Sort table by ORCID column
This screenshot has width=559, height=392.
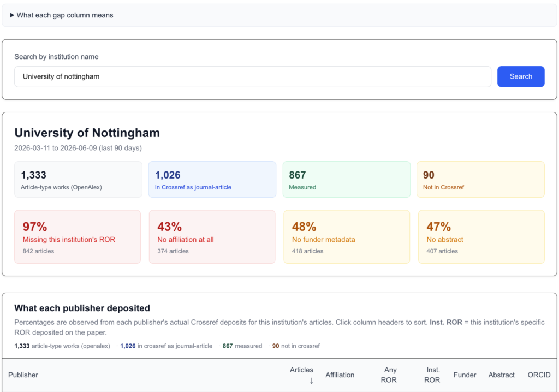(x=539, y=375)
